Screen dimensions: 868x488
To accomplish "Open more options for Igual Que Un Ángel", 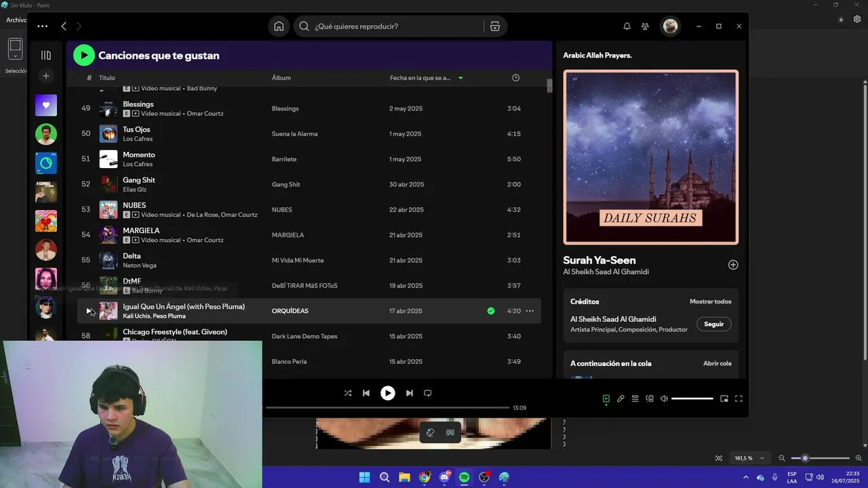I will [530, 311].
